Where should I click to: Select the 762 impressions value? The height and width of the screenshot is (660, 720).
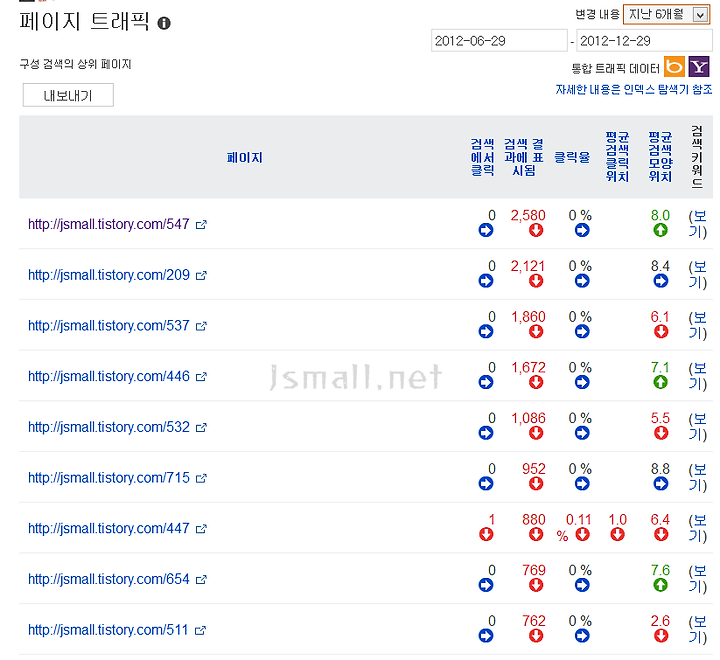pyautogui.click(x=534, y=621)
